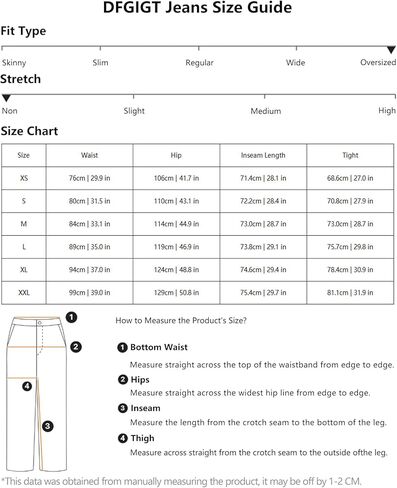Image resolution: width=397 pixels, height=488 pixels.
Task: Click the Oversized fit type triangle marker
Action: point(391,50)
